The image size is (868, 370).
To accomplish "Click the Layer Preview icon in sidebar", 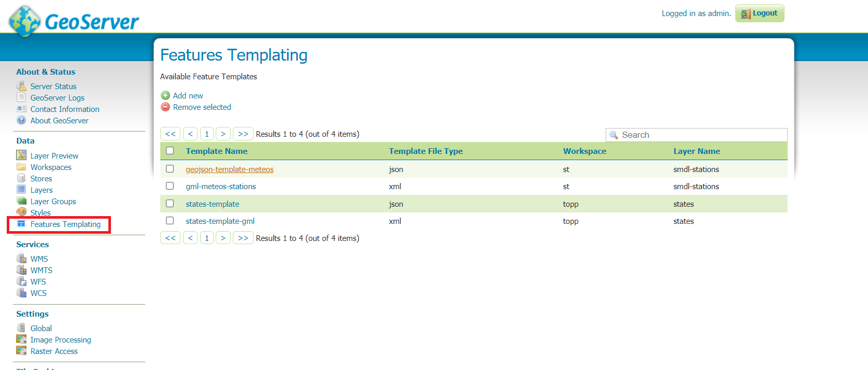I will click(21, 155).
